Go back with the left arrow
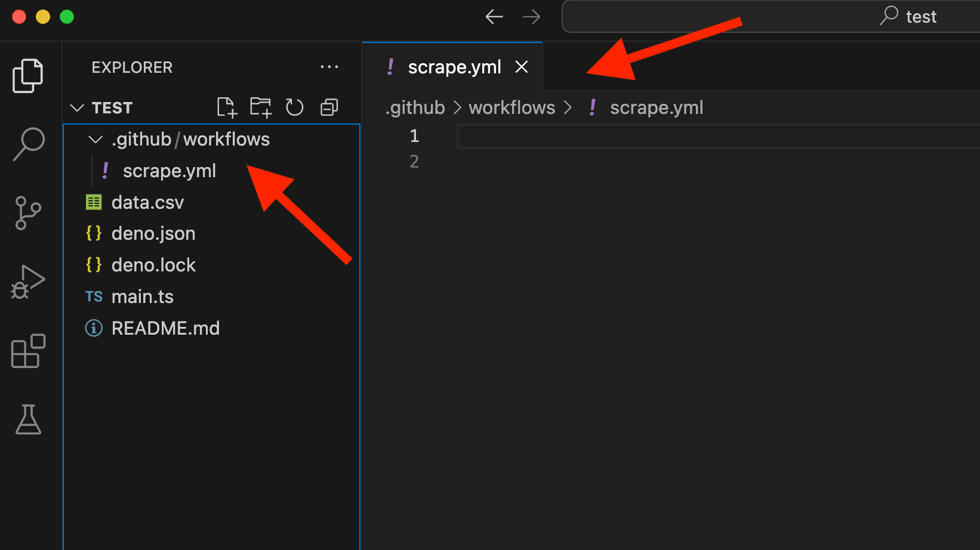980x550 pixels. [494, 17]
